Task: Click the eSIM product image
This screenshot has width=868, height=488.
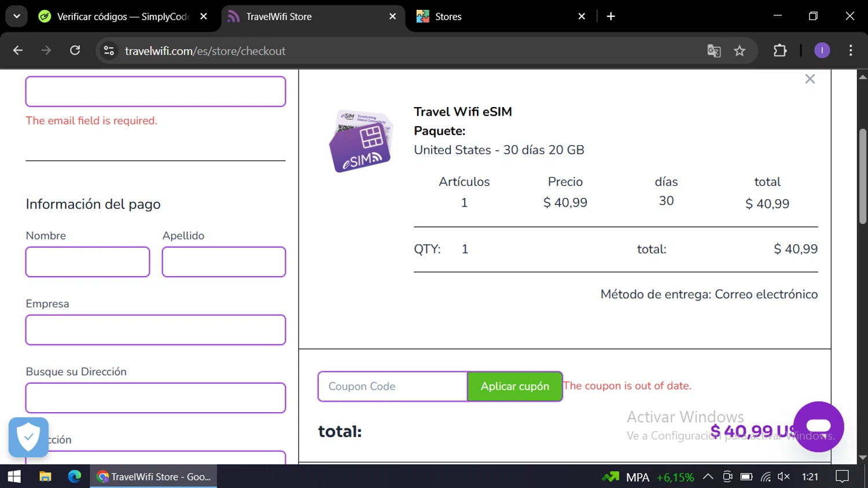Action: (361, 141)
